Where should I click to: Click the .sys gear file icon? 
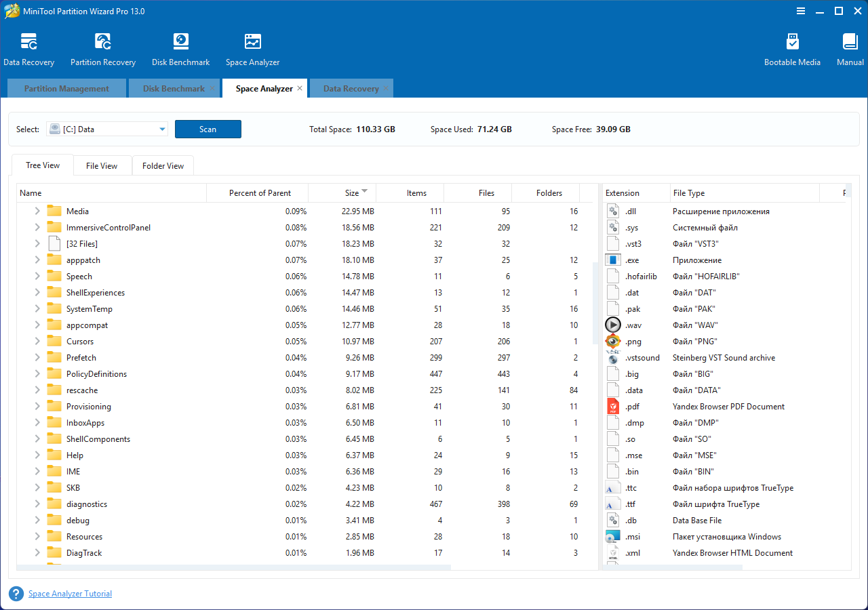(613, 228)
